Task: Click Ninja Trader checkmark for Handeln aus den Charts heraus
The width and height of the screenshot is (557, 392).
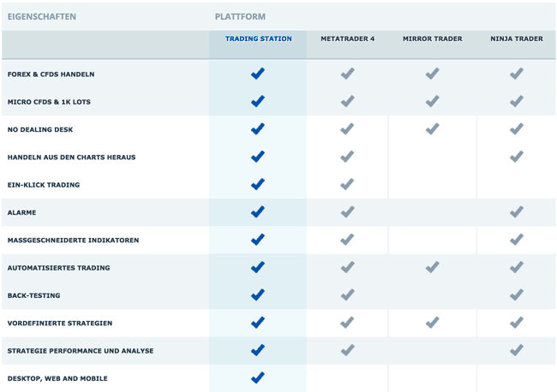Action: point(517,157)
